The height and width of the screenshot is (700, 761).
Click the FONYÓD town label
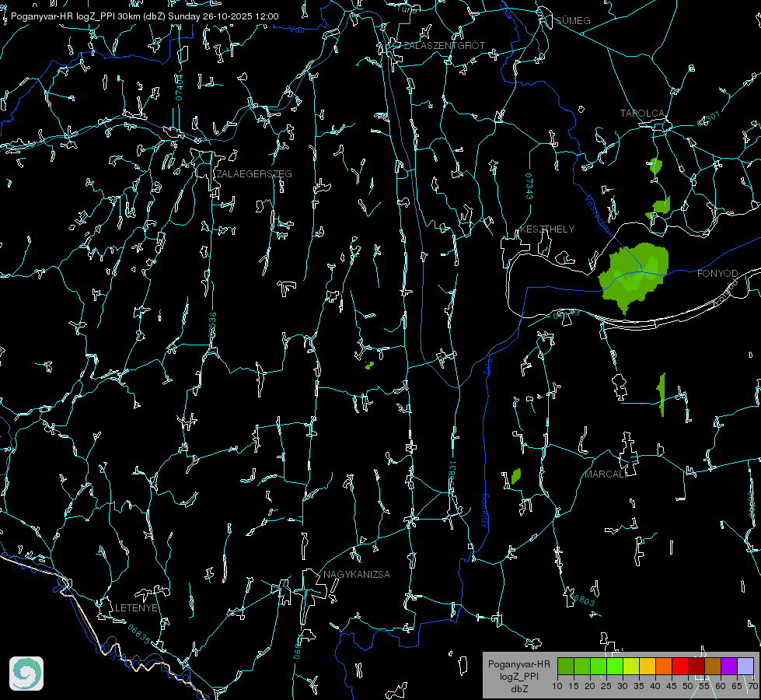pos(717,274)
